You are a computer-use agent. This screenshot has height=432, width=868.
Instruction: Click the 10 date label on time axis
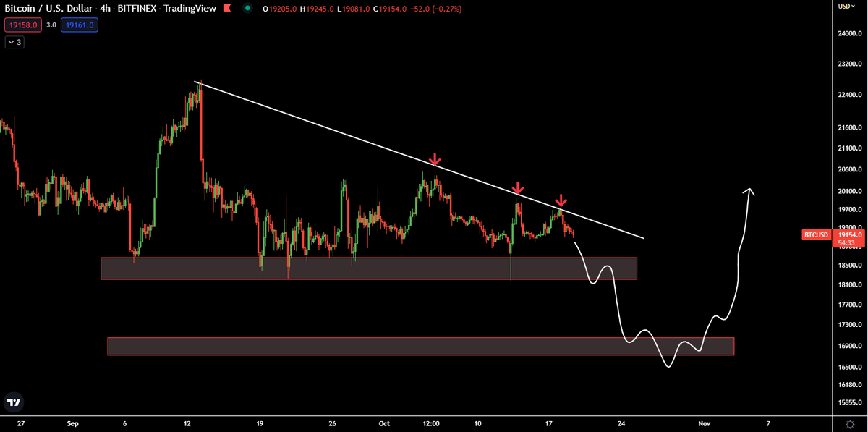point(477,423)
